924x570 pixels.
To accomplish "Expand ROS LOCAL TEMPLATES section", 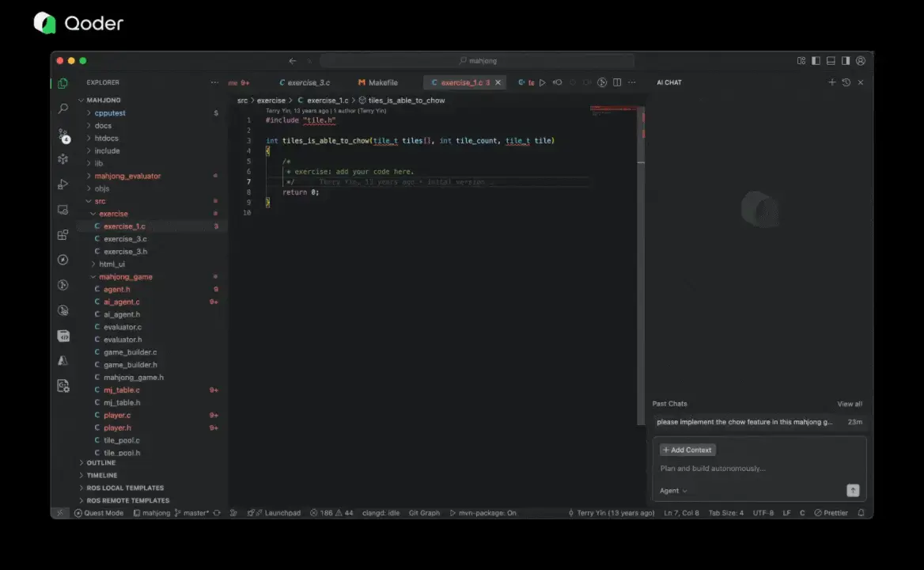I will point(124,488).
